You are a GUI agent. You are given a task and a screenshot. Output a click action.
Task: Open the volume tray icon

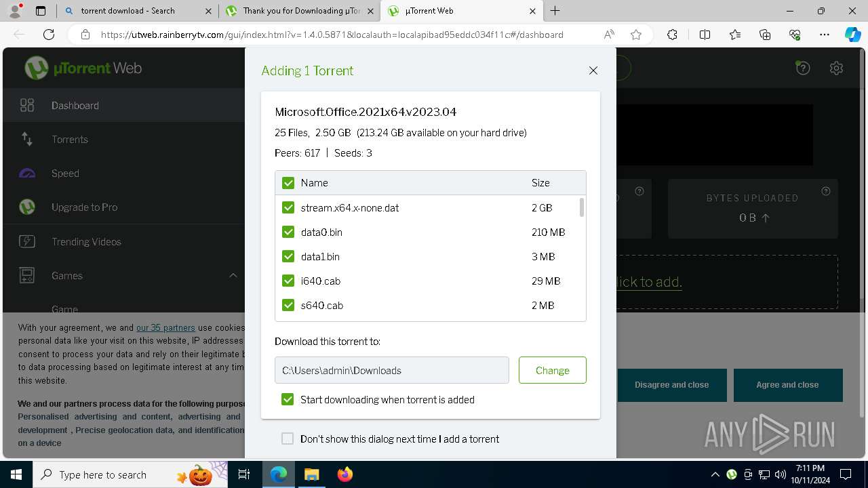[x=780, y=474]
